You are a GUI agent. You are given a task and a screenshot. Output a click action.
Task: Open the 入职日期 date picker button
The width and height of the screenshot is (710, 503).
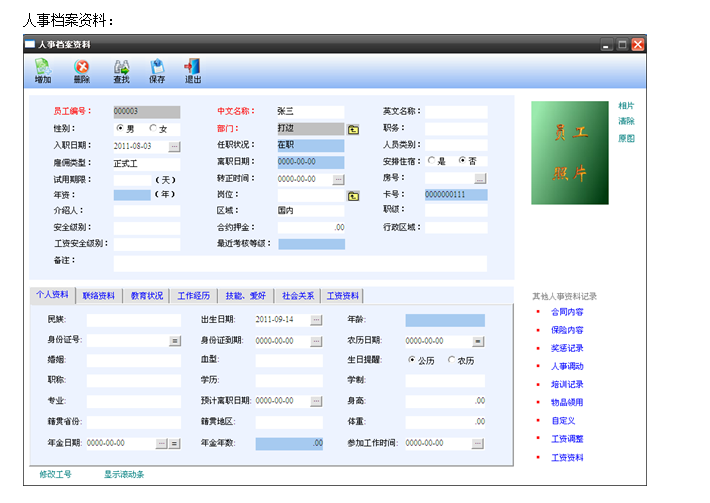tap(174, 146)
